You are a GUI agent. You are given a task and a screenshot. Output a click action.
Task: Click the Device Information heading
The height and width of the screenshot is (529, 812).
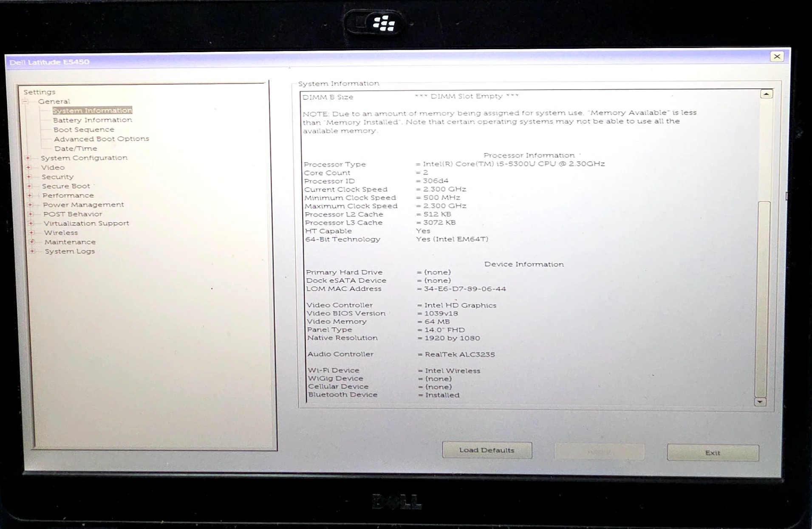pyautogui.click(x=524, y=264)
